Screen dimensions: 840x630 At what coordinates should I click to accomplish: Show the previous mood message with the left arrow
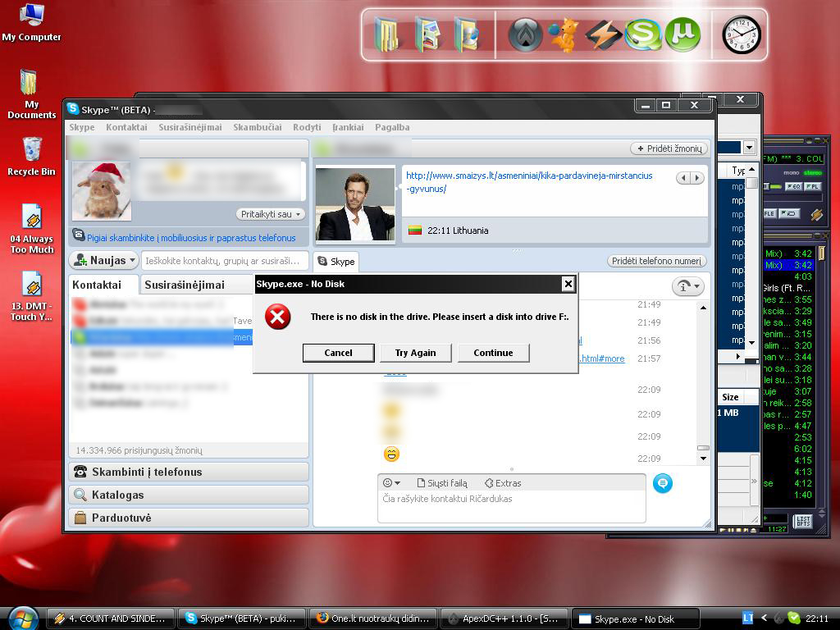(683, 178)
